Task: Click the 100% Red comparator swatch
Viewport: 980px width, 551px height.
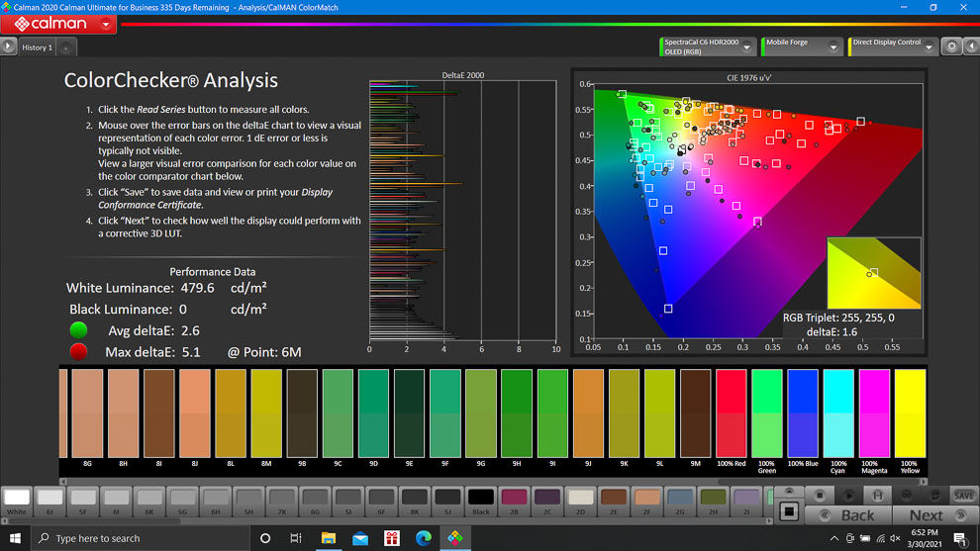Action: coord(732,413)
